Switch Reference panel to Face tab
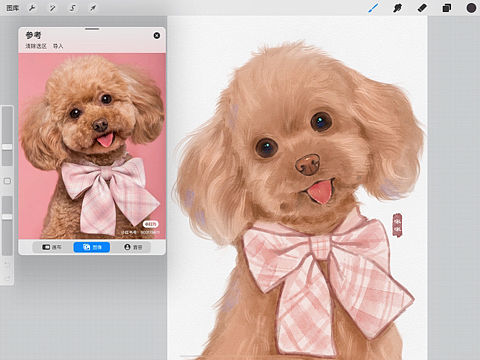This screenshot has height=360, width=480. click(x=133, y=247)
